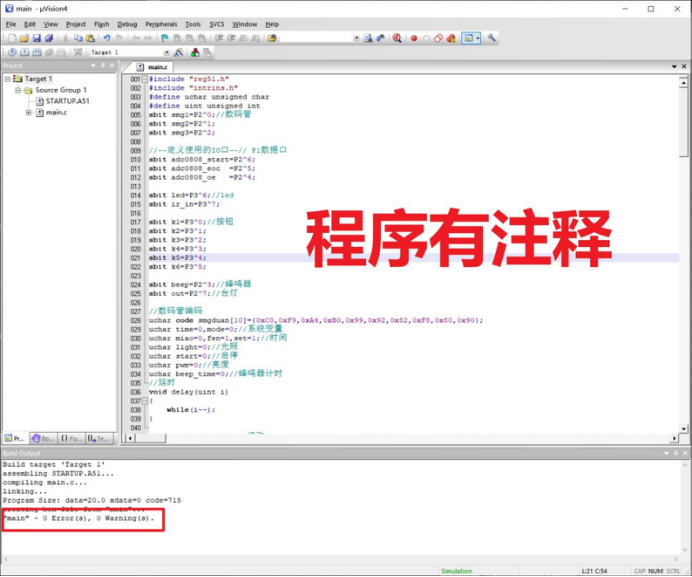Select the main.c editor tab
The width and height of the screenshot is (692, 577).
[x=153, y=67]
